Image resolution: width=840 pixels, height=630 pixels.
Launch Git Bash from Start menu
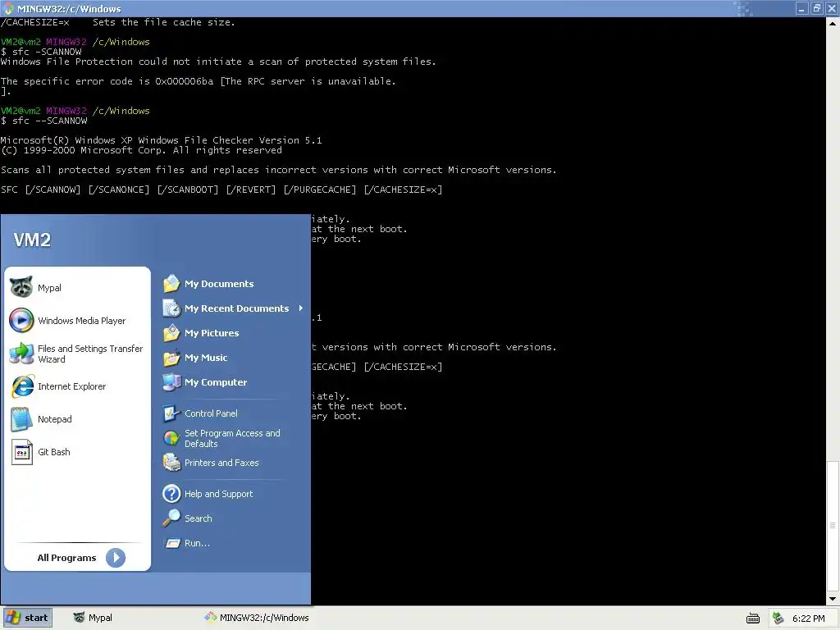(x=40, y=452)
